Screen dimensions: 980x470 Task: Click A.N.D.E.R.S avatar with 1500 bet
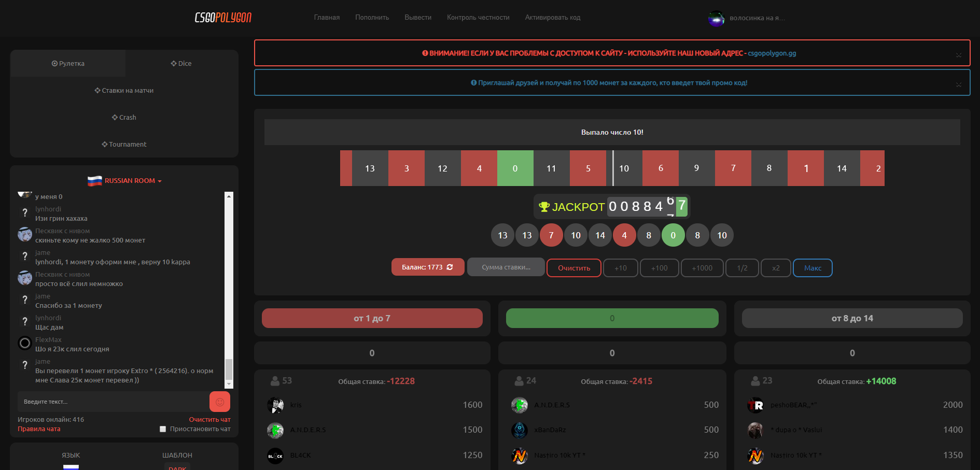275,430
